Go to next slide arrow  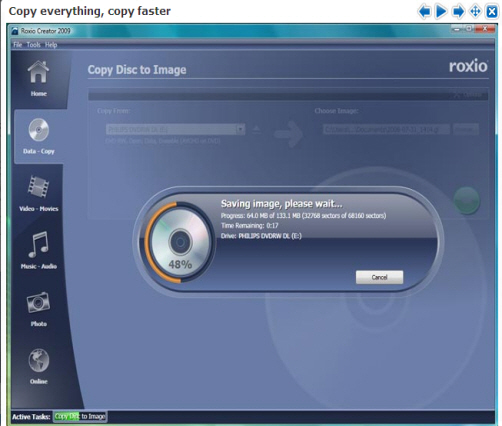458,11
